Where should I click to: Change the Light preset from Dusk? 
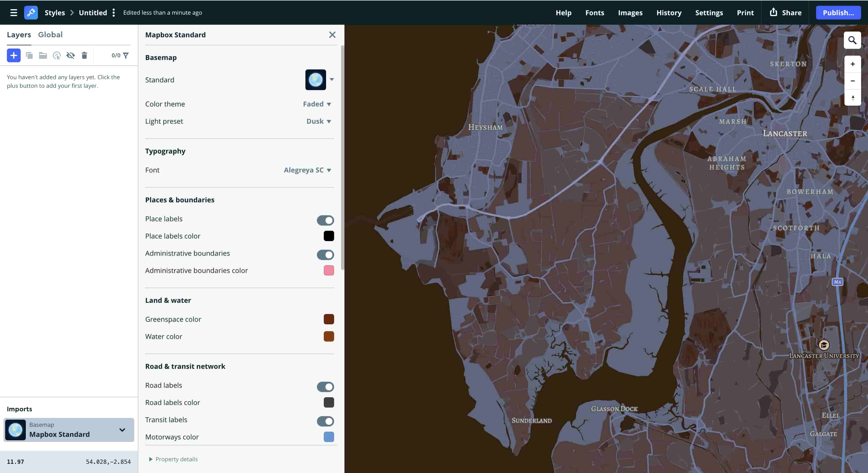click(x=318, y=121)
